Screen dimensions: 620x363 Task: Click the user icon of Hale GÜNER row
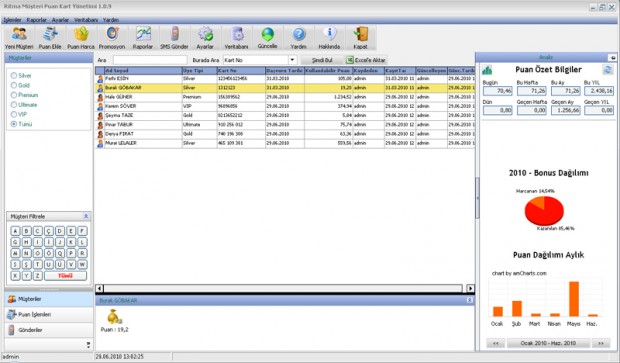100,97
